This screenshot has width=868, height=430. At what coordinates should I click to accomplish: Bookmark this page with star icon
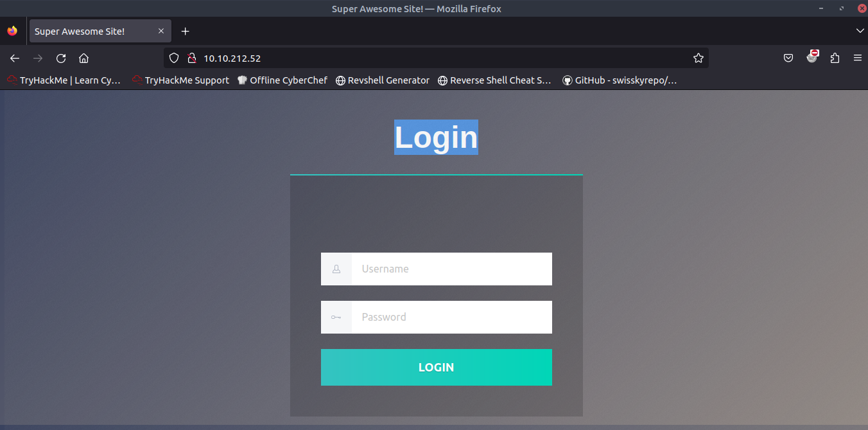[699, 58]
